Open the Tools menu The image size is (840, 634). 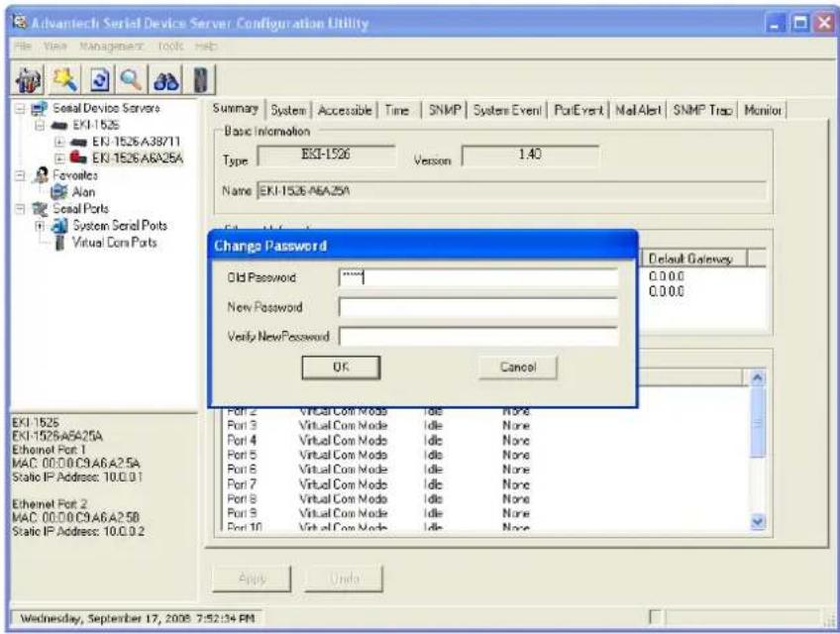click(170, 47)
